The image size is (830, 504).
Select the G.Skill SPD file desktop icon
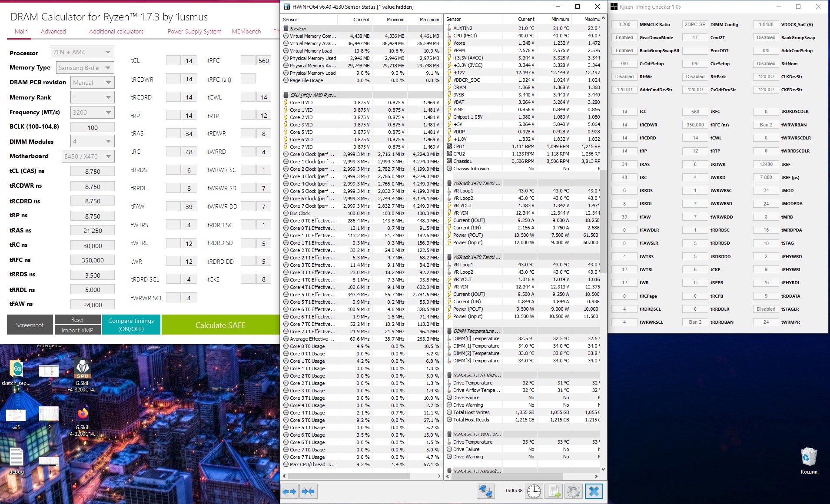(x=83, y=375)
